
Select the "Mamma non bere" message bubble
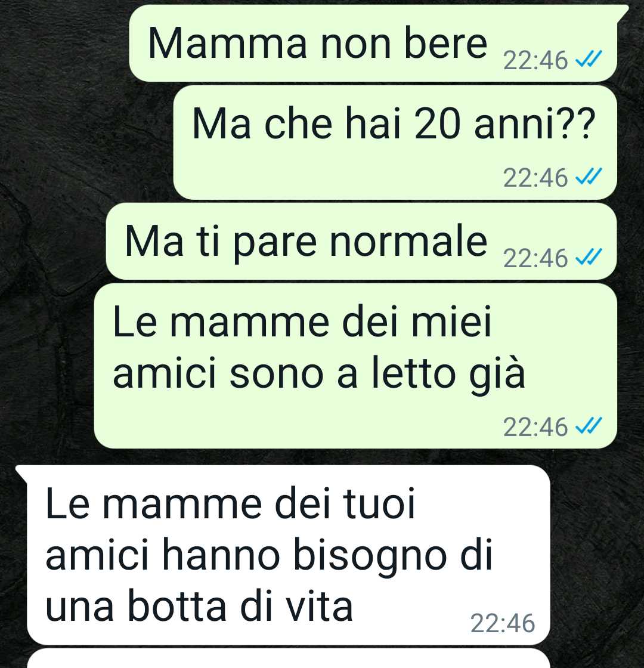tap(373, 44)
